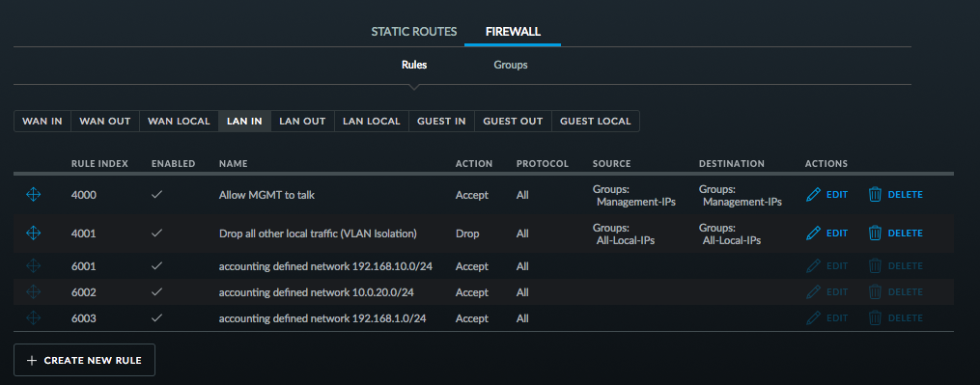Image resolution: width=980 pixels, height=385 pixels.
Task: Click the Create New Rule button
Action: point(84,360)
